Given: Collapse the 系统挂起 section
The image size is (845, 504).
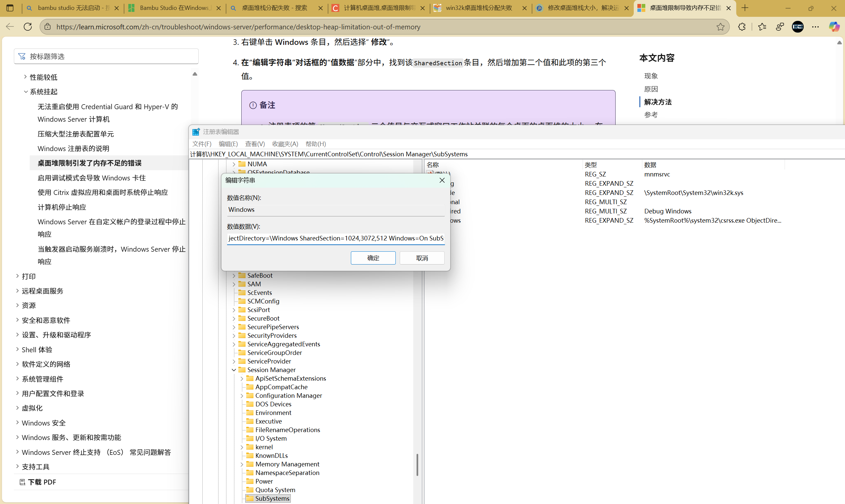Looking at the screenshot, I should tap(25, 91).
